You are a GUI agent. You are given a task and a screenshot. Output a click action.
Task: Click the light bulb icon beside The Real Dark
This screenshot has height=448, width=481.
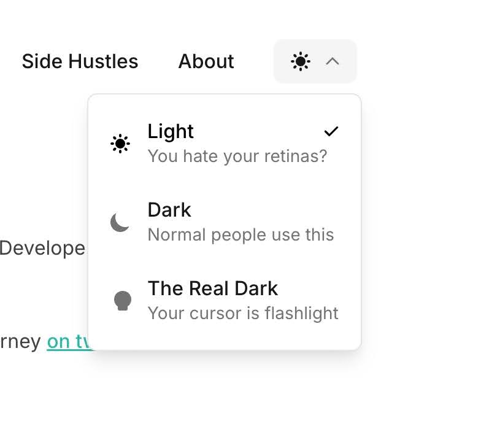123,301
